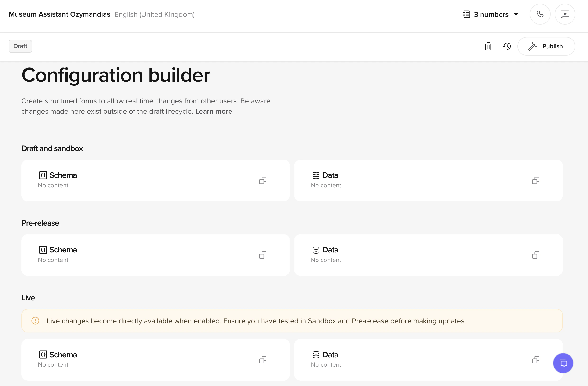Open the floating chat bubble widget
This screenshot has width=588, height=386.
click(x=563, y=363)
